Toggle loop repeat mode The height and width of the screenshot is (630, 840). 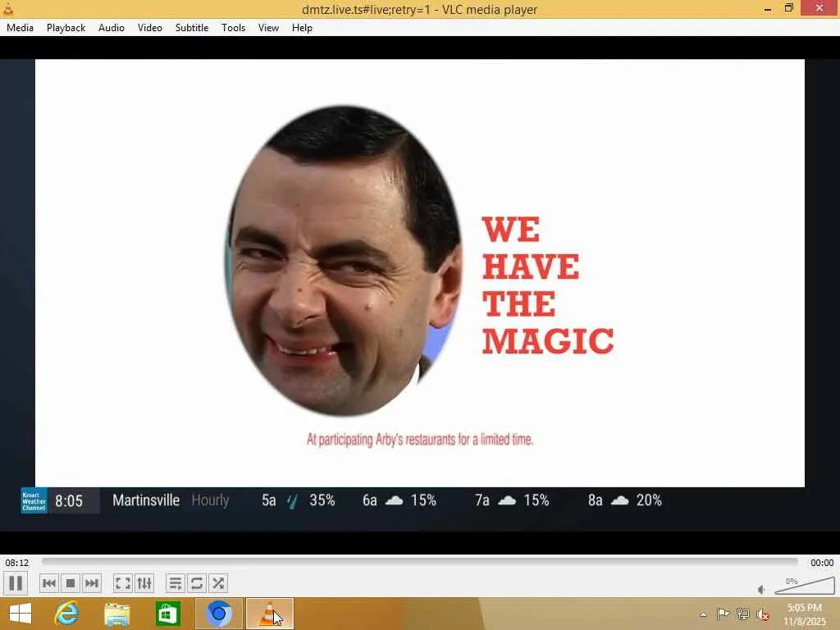point(197,583)
